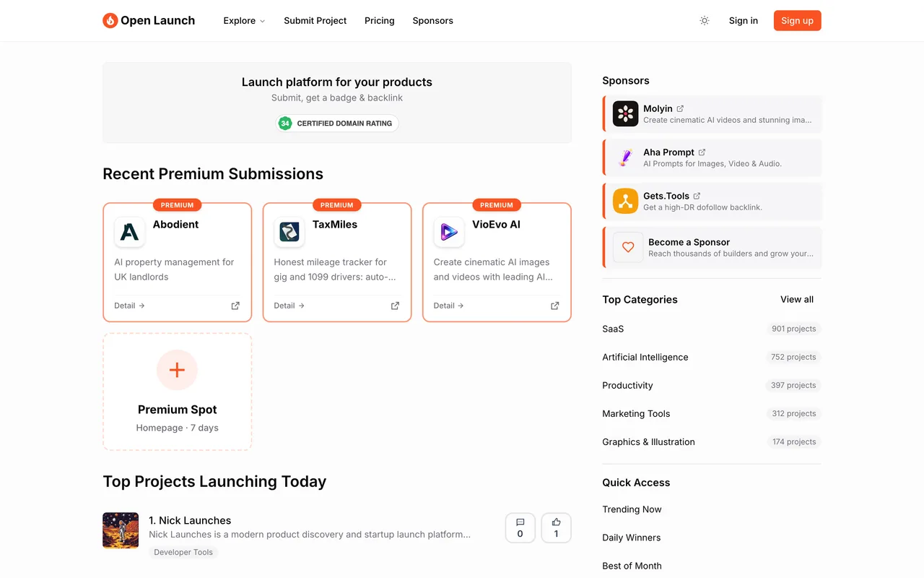Image resolution: width=924 pixels, height=578 pixels.
Task: Click the Gets.Tools sponsor name
Action: point(666,196)
